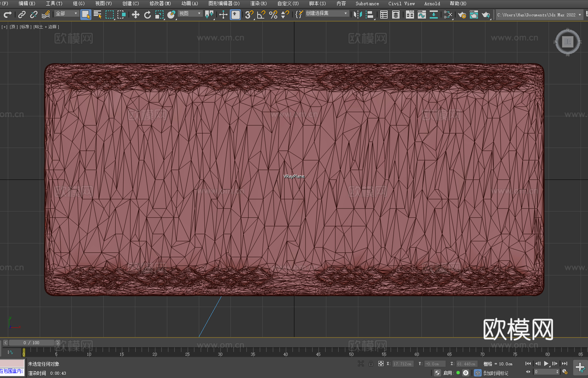Open the project path dropdown
Image resolution: width=588 pixels, height=378 pixels.
[x=539, y=15]
